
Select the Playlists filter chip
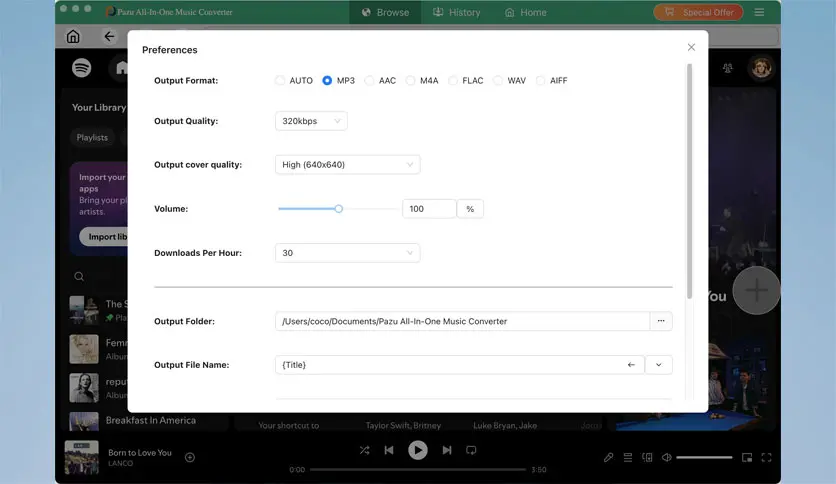(x=92, y=138)
